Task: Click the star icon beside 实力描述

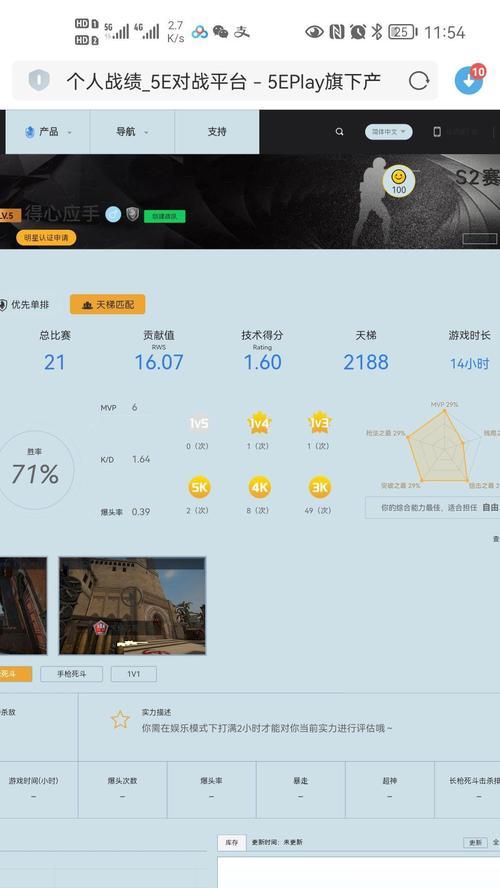Action: [120, 720]
